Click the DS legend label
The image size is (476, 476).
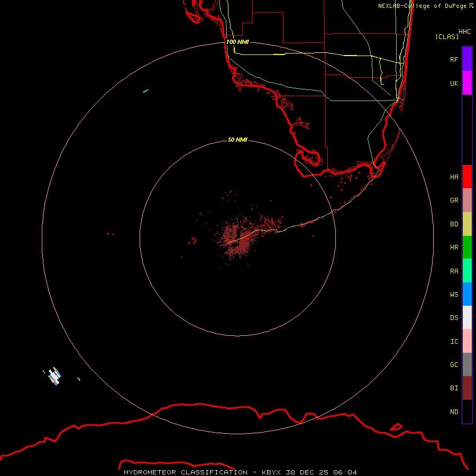coord(454,318)
